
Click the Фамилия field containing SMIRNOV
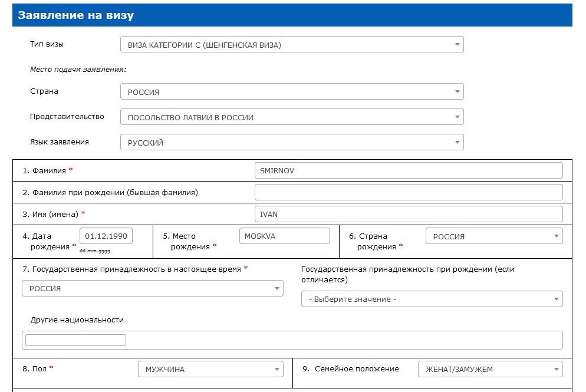click(408, 170)
